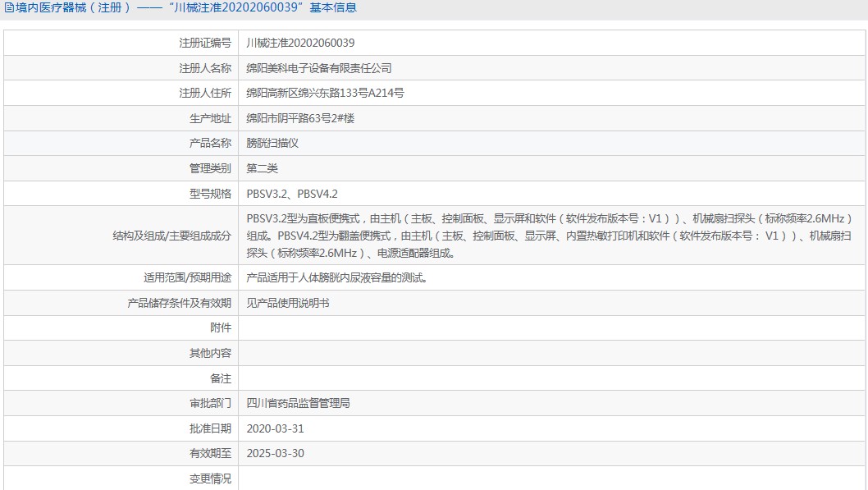Select registration number 川械注准20202060039 value
This screenshot has width=868, height=490.
tap(300, 44)
